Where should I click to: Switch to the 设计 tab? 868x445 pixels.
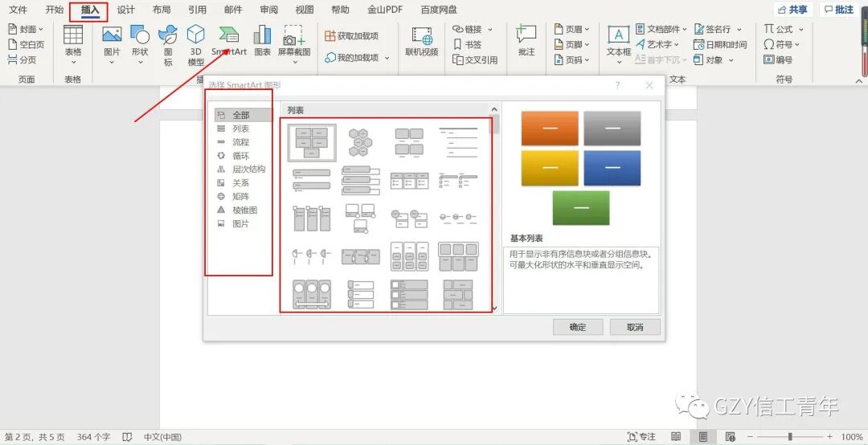click(125, 10)
